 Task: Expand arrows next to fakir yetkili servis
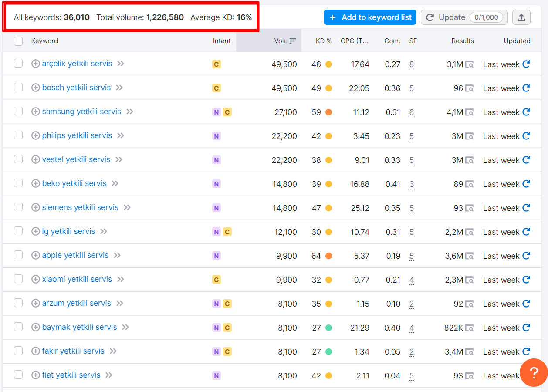coord(113,351)
